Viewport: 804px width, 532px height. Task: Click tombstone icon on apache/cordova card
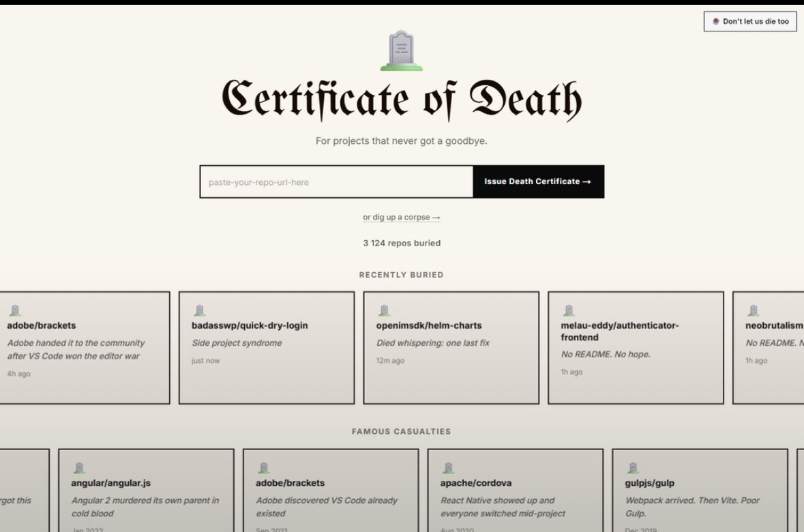coord(449,468)
